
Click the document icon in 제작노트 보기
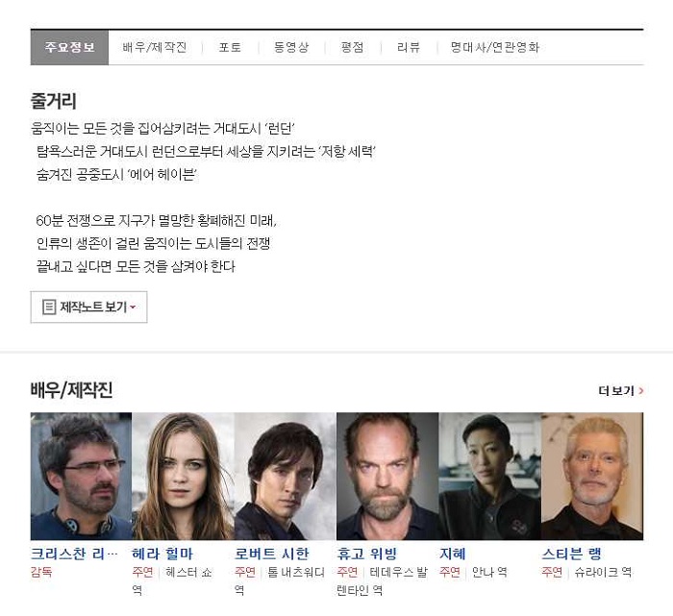click(x=49, y=308)
